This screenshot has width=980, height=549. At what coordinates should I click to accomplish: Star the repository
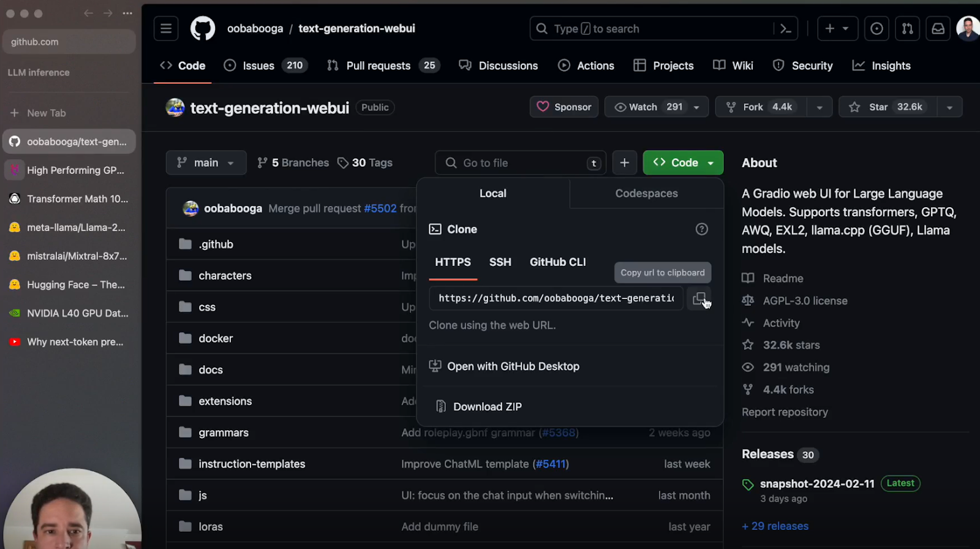click(888, 107)
